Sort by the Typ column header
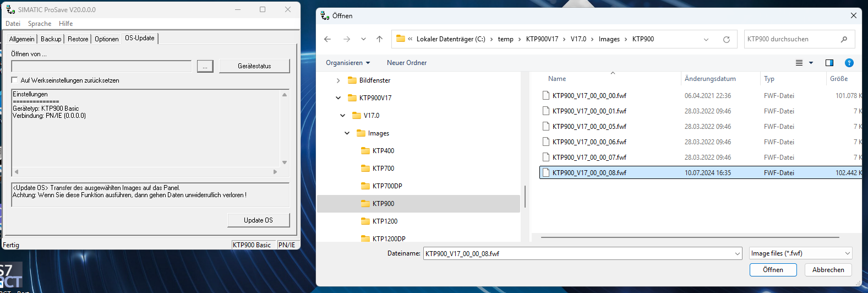The image size is (868, 293). click(769, 79)
